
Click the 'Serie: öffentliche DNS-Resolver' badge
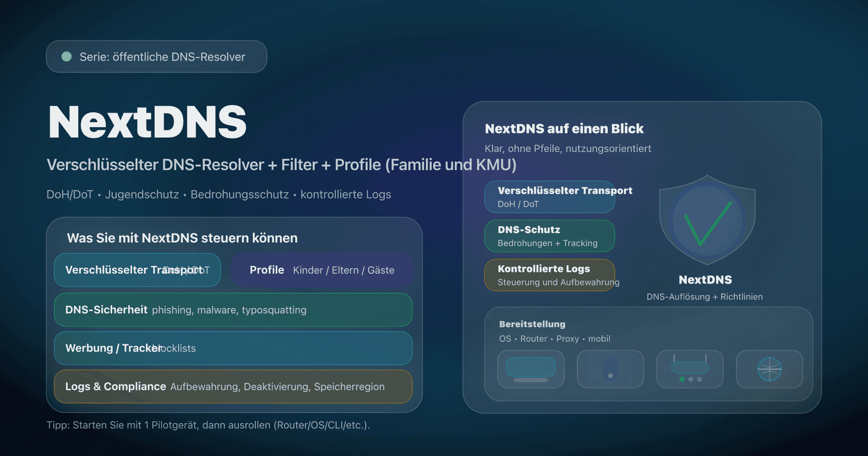click(156, 57)
